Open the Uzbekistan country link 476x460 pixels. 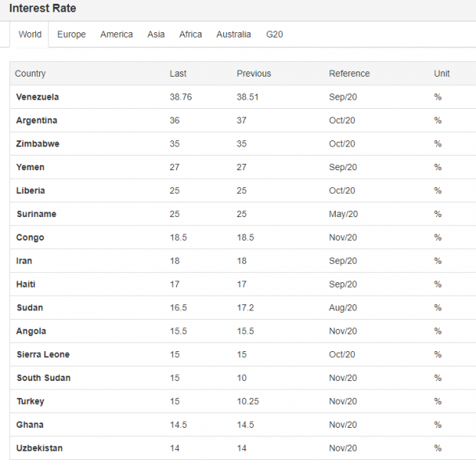point(39,448)
